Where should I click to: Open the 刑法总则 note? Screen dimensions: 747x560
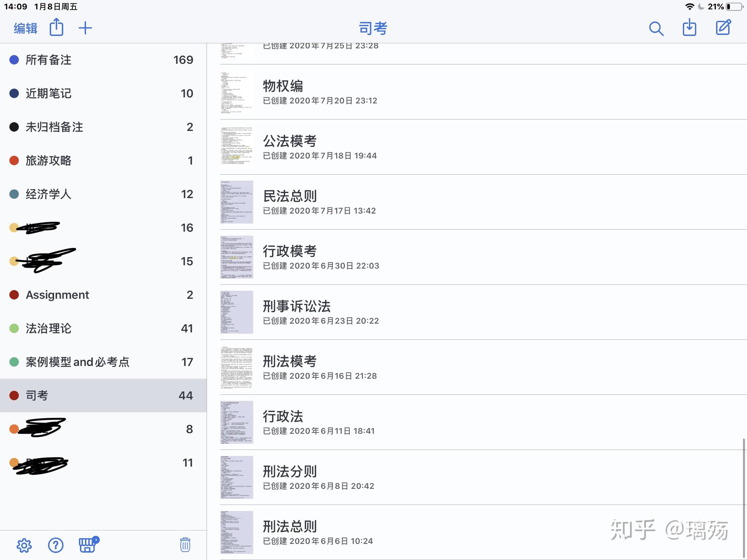[477, 532]
